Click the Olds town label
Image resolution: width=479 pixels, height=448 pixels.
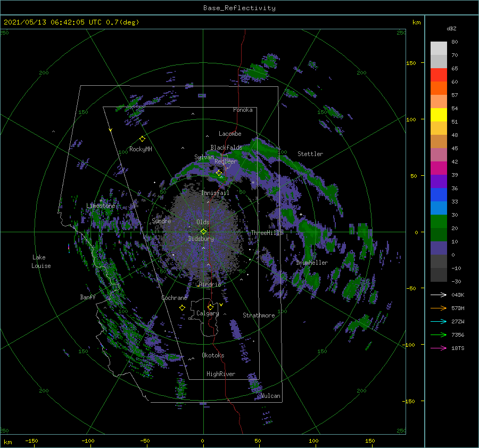pyautogui.click(x=203, y=222)
